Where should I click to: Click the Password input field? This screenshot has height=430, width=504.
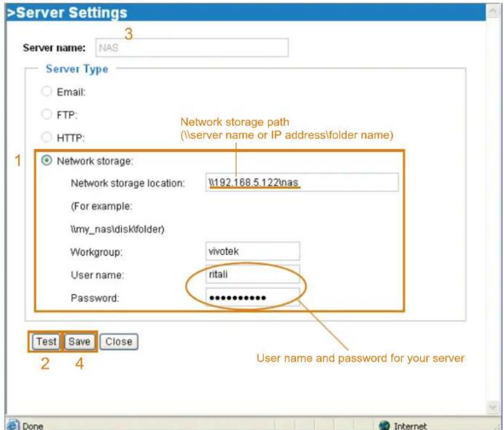click(x=253, y=297)
